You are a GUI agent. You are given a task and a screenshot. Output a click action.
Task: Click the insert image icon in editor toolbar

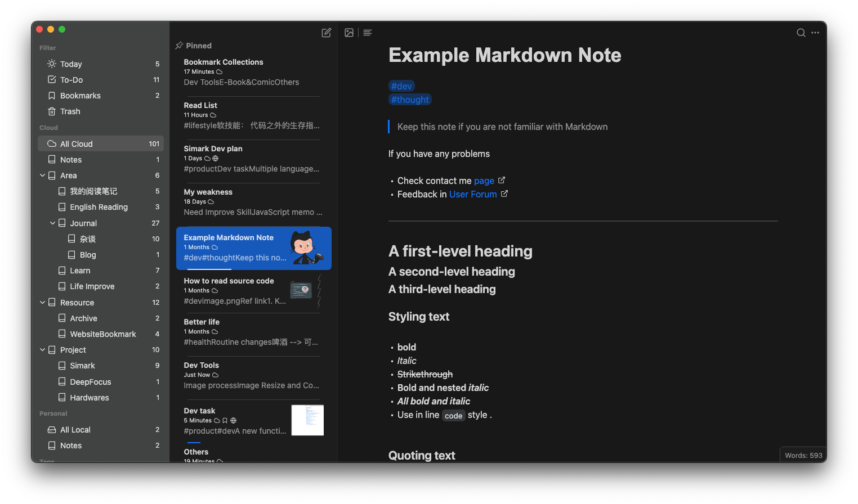pyautogui.click(x=349, y=33)
